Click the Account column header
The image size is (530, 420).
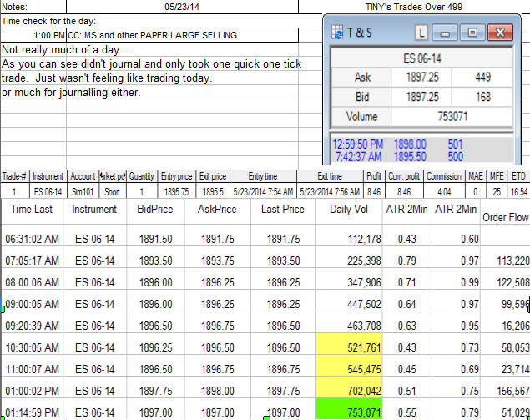(x=83, y=176)
